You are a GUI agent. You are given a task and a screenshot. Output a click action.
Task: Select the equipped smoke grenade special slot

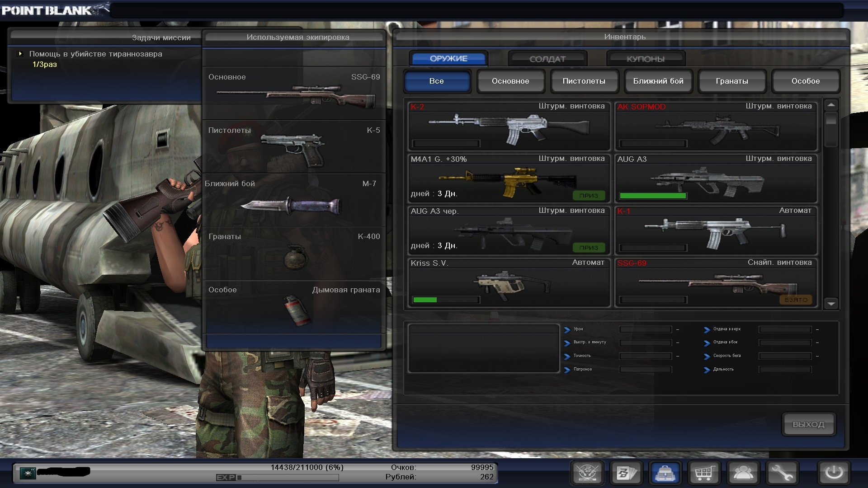(294, 307)
